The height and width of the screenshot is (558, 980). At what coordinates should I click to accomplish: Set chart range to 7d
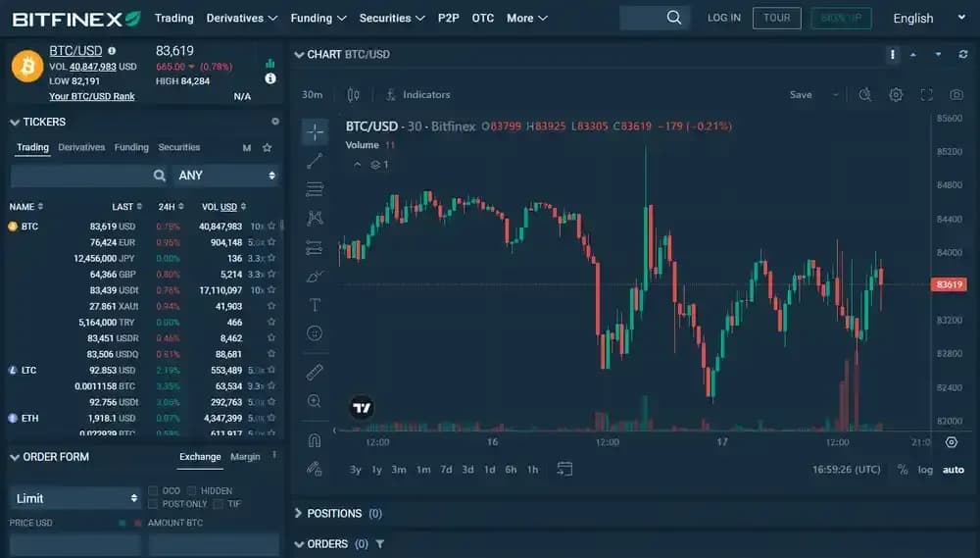pyautogui.click(x=446, y=469)
